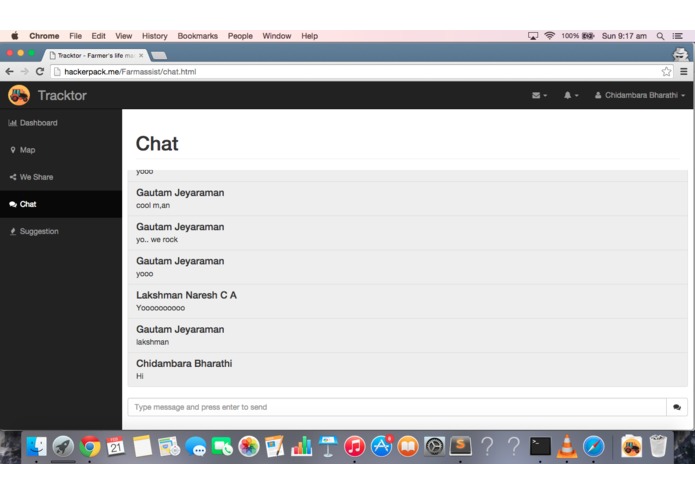
Task: Go back with the browser arrow
Action: (9, 71)
